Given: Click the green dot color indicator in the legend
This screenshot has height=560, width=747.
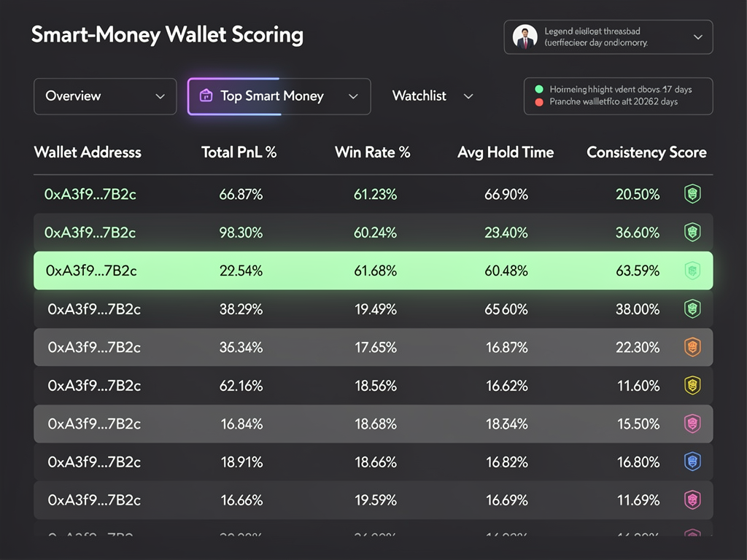Looking at the screenshot, I should [541, 90].
